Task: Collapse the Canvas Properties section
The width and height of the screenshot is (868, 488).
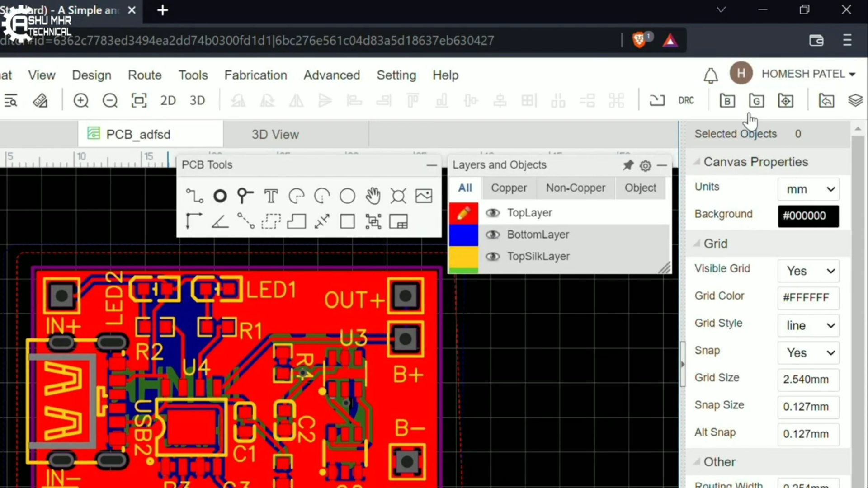Action: (x=697, y=162)
